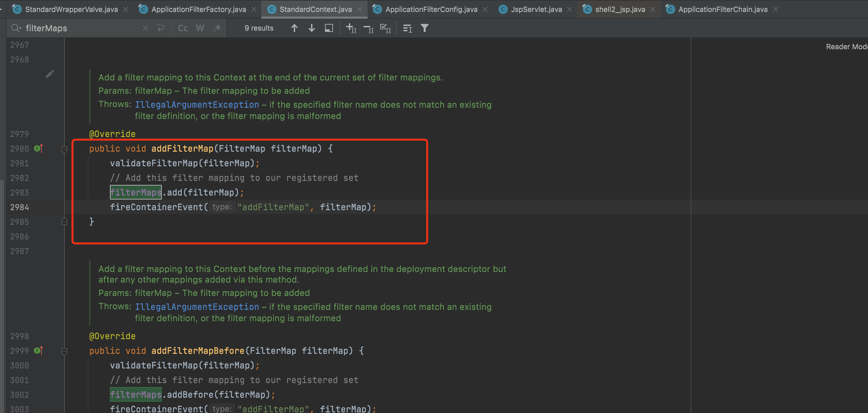This screenshot has width=868, height=413.
Task: Click @Override annotation on line 2998
Action: pyautogui.click(x=112, y=336)
